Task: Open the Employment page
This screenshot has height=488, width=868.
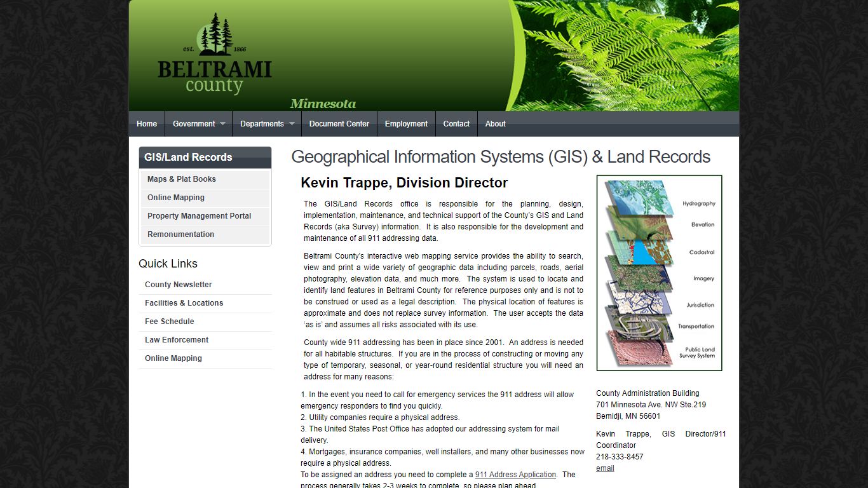Action: coord(406,124)
